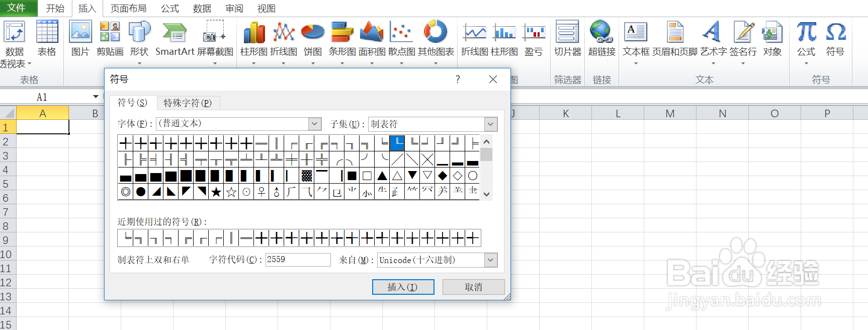Screen dimensions: 868x330
Task: Expand the 柱形图 chart dropdown arrow
Action: click(254, 63)
